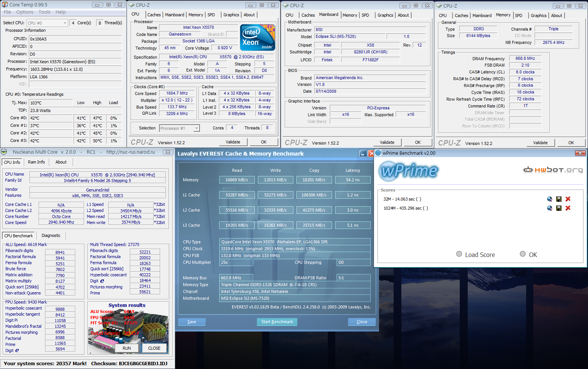Screen dimensions: 588x369
Task: Click the CAS# Latency 6.0 clocks value
Action: pos(525,72)
